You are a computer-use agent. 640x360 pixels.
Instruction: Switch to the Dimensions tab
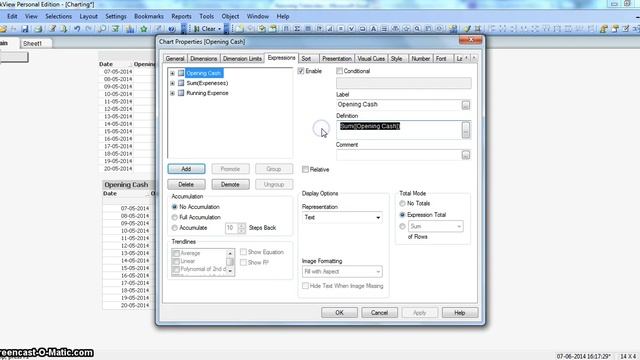[x=204, y=59]
